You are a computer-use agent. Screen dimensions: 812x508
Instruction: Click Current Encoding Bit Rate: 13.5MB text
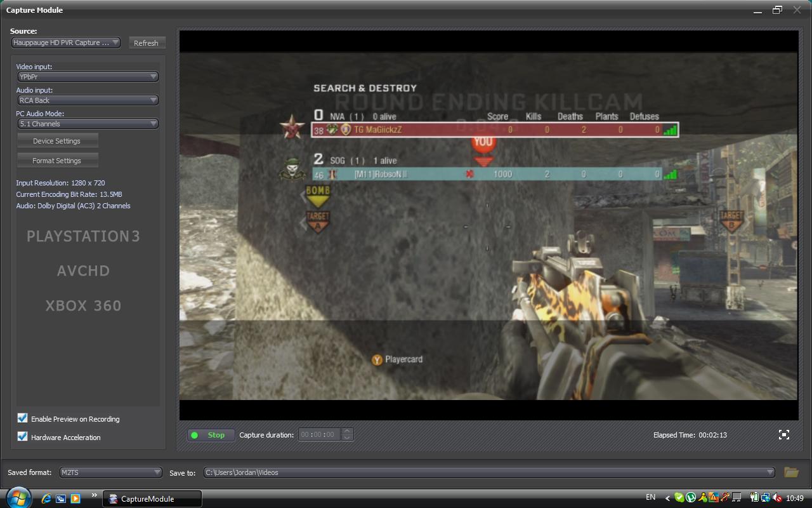(69, 194)
